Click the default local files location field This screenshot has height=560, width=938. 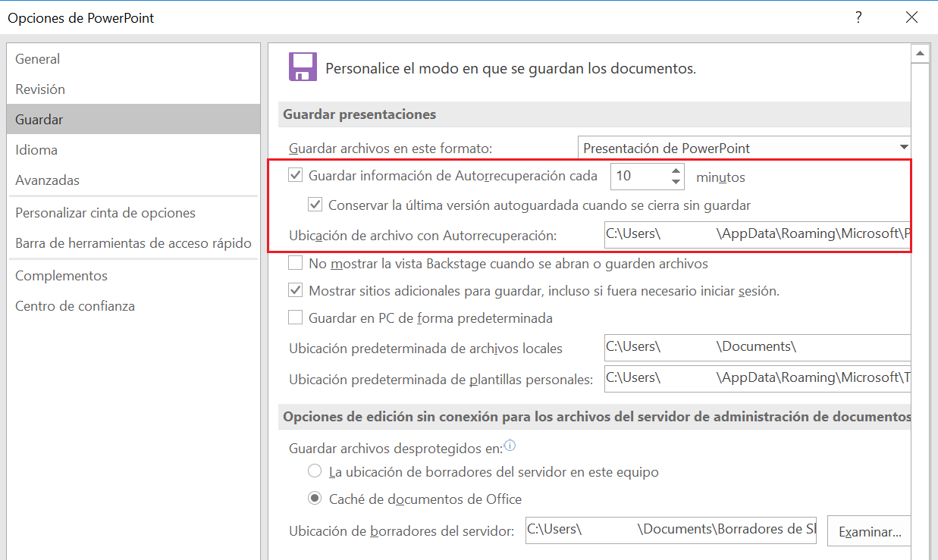click(757, 347)
